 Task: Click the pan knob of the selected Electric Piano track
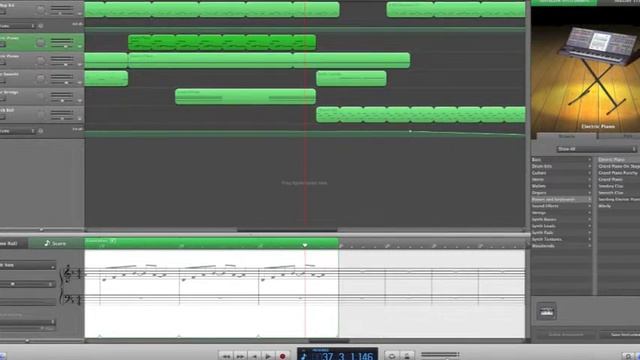coord(40,43)
